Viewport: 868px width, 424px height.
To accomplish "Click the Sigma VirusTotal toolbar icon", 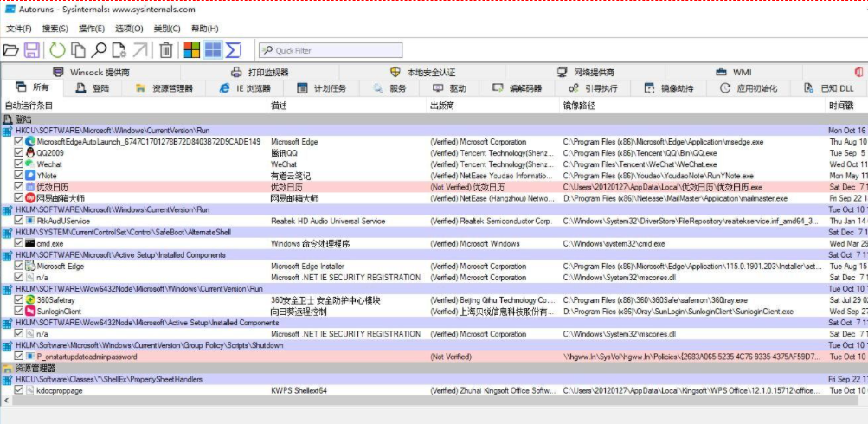I will [x=234, y=50].
